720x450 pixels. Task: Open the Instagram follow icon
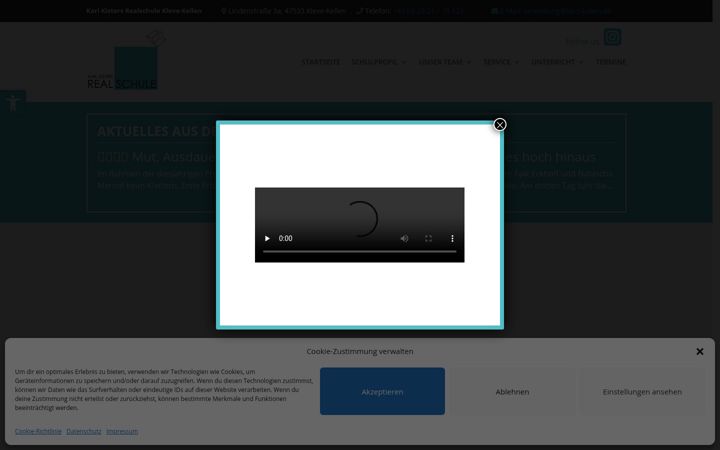[x=612, y=37]
